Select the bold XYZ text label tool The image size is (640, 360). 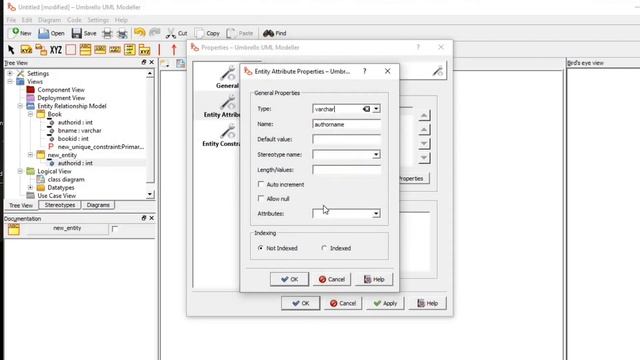(56, 50)
